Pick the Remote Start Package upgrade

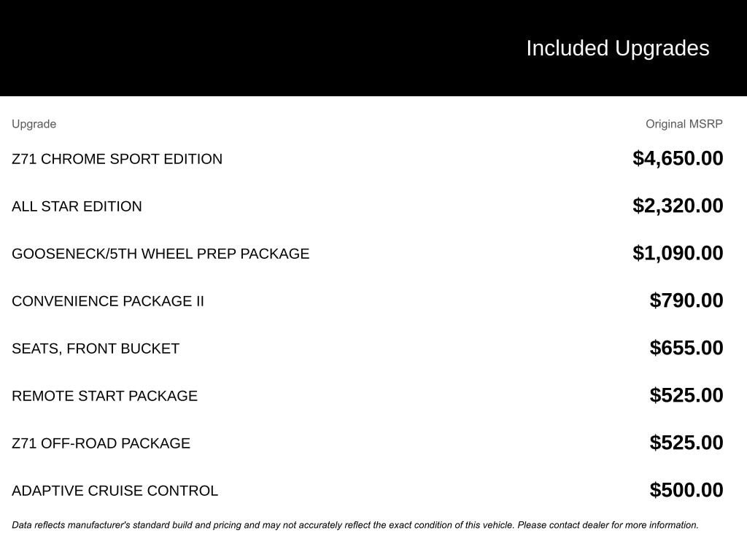pos(104,396)
